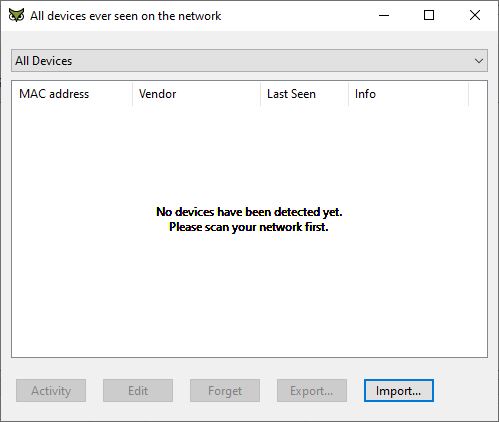Open the Activity button

pyautogui.click(x=51, y=390)
